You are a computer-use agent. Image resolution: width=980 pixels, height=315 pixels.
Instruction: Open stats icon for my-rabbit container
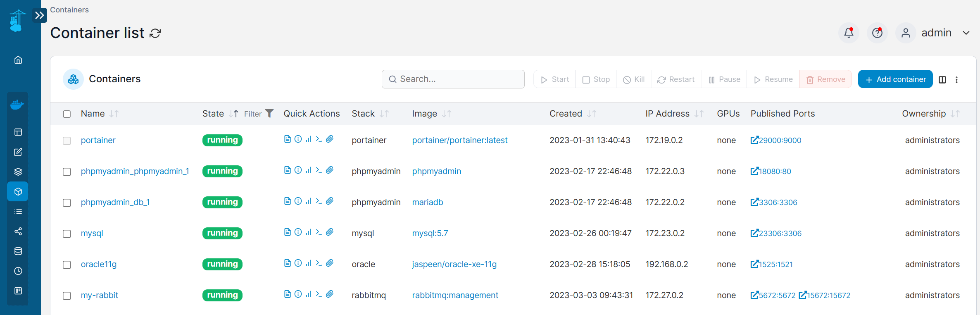point(309,294)
